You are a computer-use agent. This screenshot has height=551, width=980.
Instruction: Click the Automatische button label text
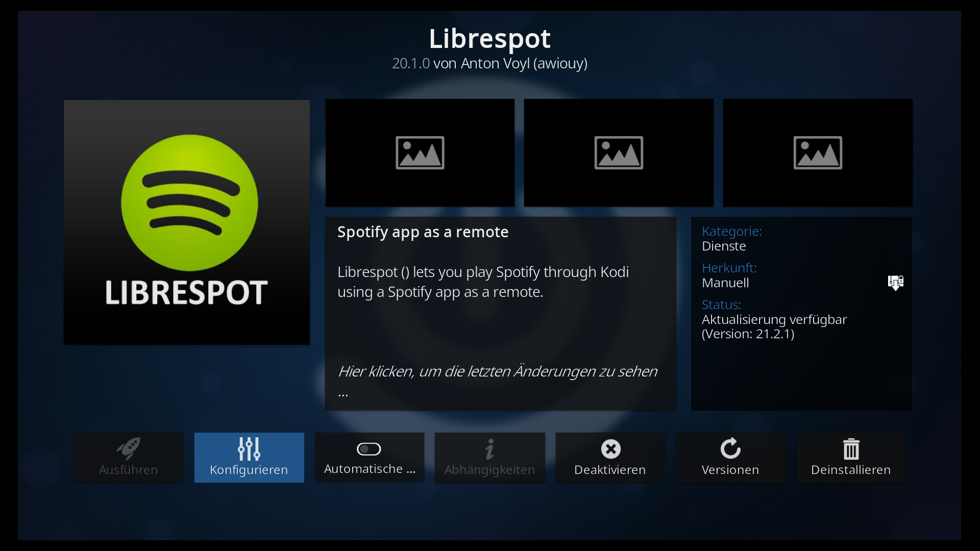[x=370, y=469]
